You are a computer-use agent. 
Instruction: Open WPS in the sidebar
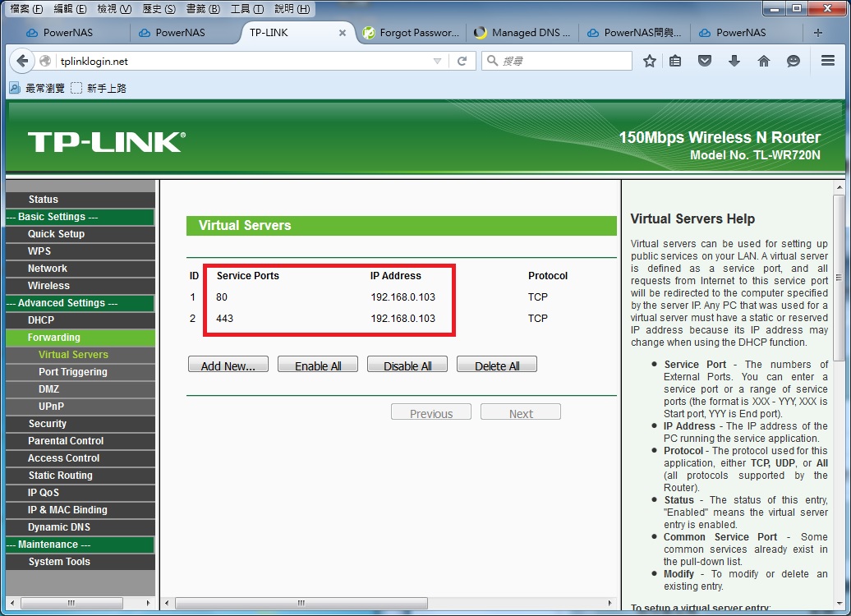coord(80,251)
